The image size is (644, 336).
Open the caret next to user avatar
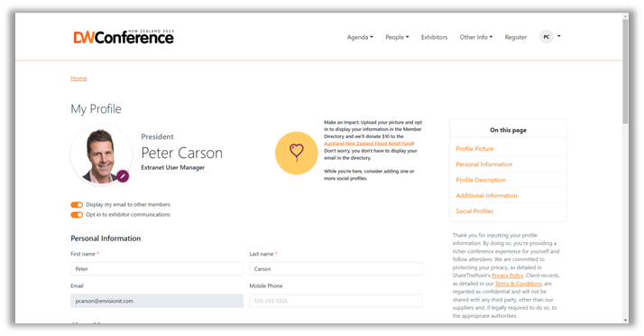coord(559,36)
